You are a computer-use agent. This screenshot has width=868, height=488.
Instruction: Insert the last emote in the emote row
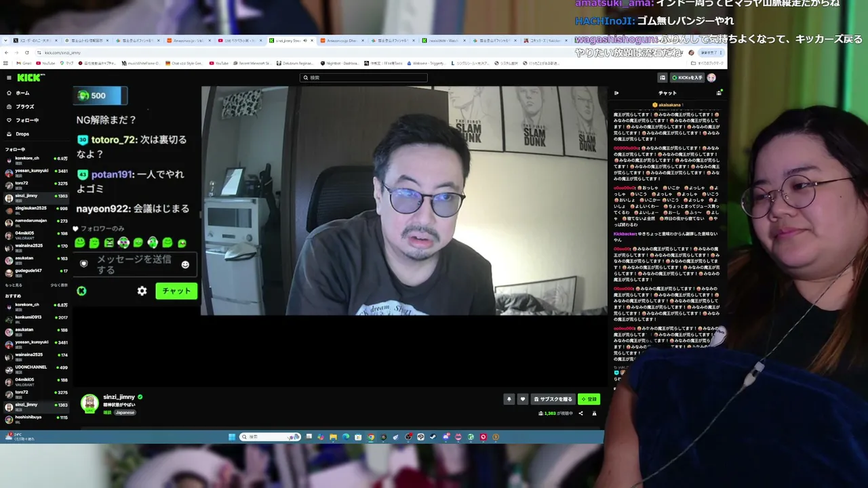point(182,243)
